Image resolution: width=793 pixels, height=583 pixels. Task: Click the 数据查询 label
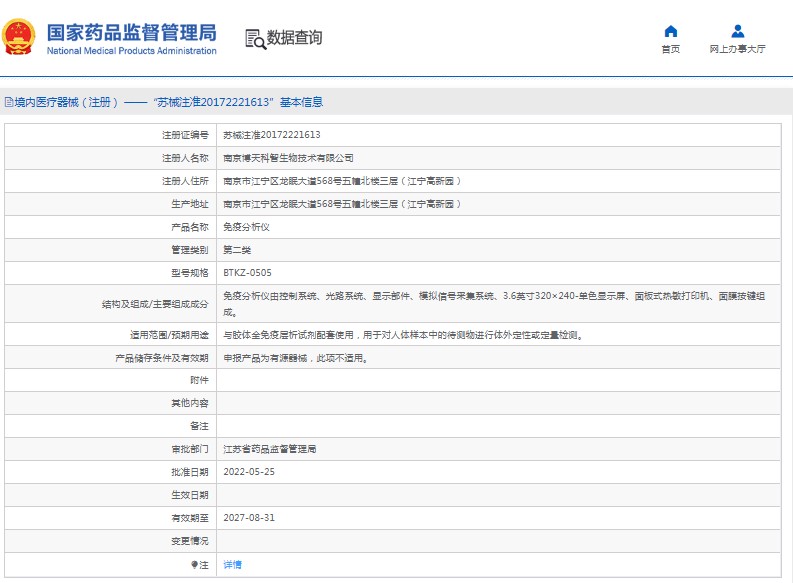294,37
